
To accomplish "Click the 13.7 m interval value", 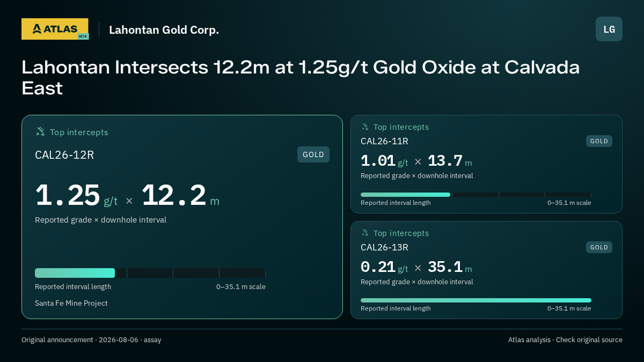I will click(x=450, y=161).
